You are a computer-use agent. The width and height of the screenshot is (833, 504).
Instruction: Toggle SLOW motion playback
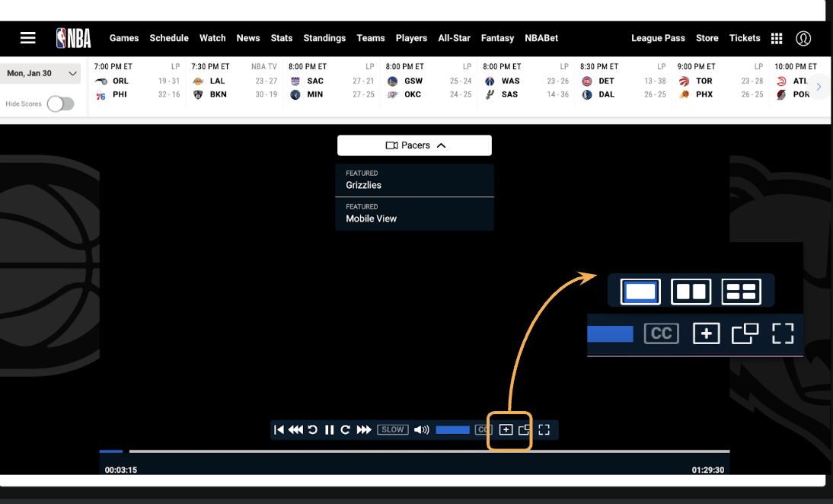pos(393,429)
